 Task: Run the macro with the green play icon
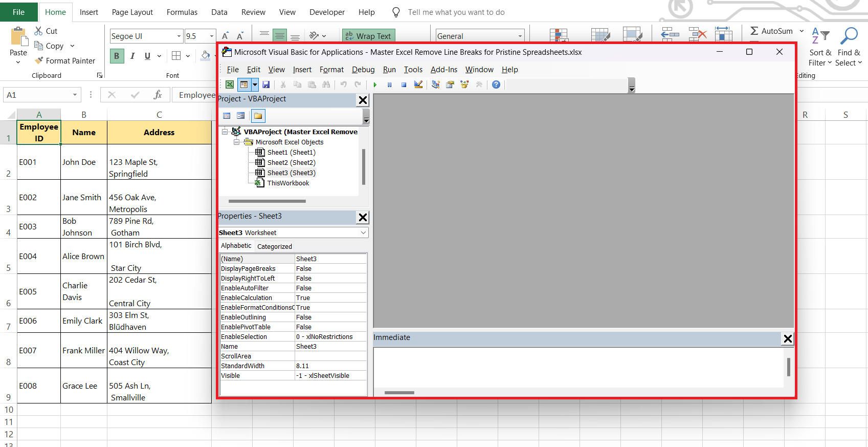(375, 84)
